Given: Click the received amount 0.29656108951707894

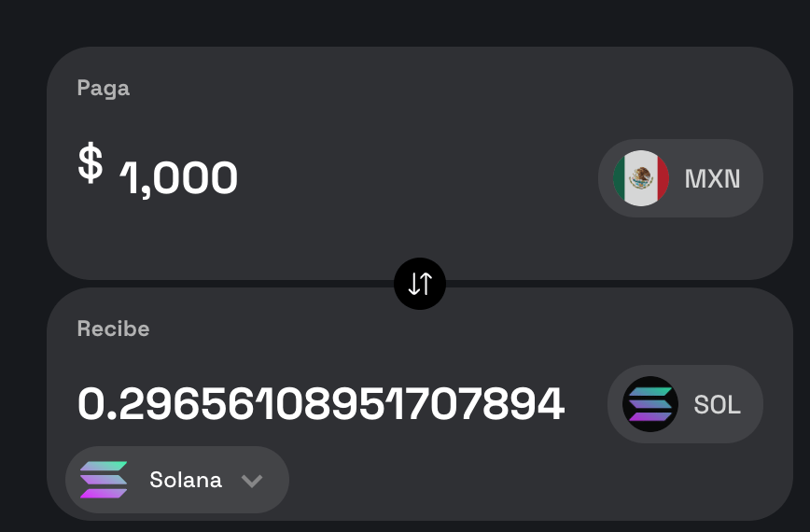Looking at the screenshot, I should coord(320,404).
